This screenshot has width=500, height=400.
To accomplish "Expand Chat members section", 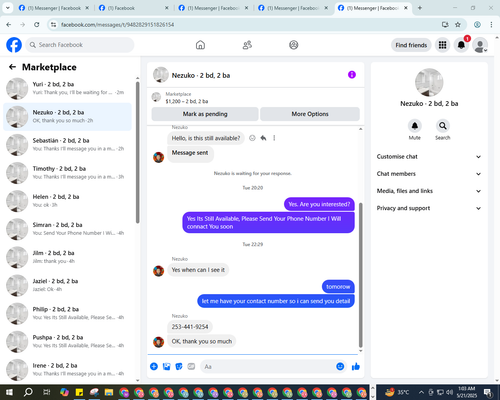I will 429,174.
